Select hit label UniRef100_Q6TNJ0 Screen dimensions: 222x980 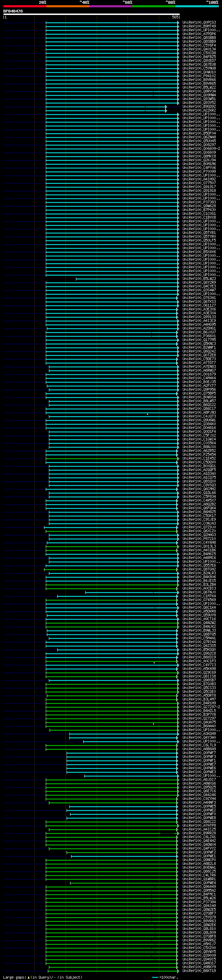coord(199,592)
